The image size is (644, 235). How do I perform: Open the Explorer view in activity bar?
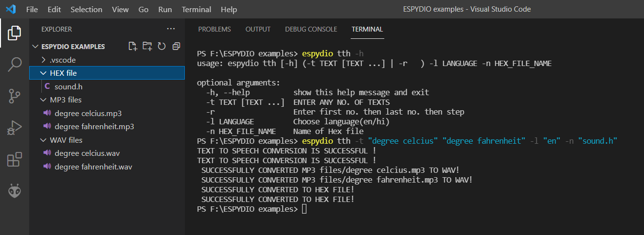[15, 33]
